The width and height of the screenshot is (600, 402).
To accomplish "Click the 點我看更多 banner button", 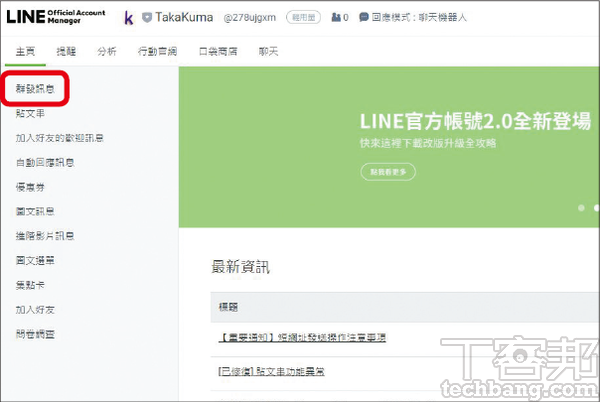I will [388, 172].
